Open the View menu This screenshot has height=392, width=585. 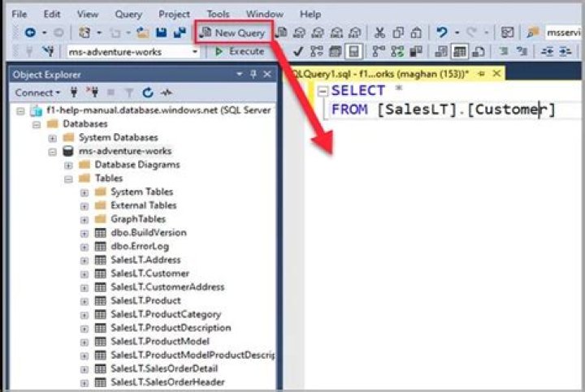coord(88,14)
